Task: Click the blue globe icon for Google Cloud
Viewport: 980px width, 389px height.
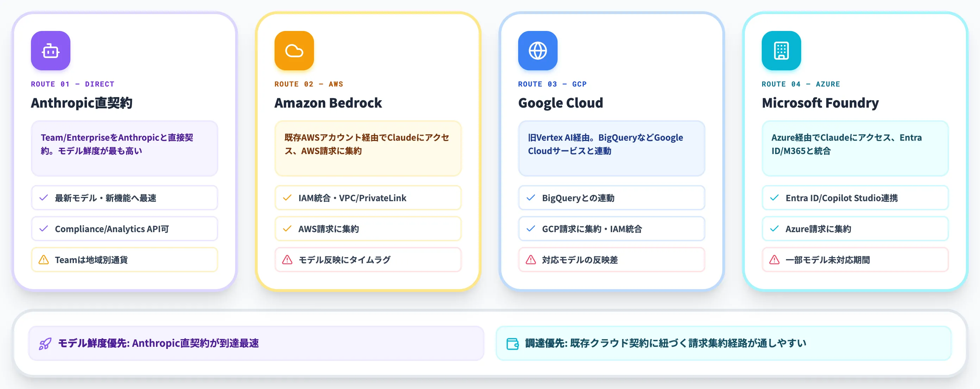Action: (538, 51)
